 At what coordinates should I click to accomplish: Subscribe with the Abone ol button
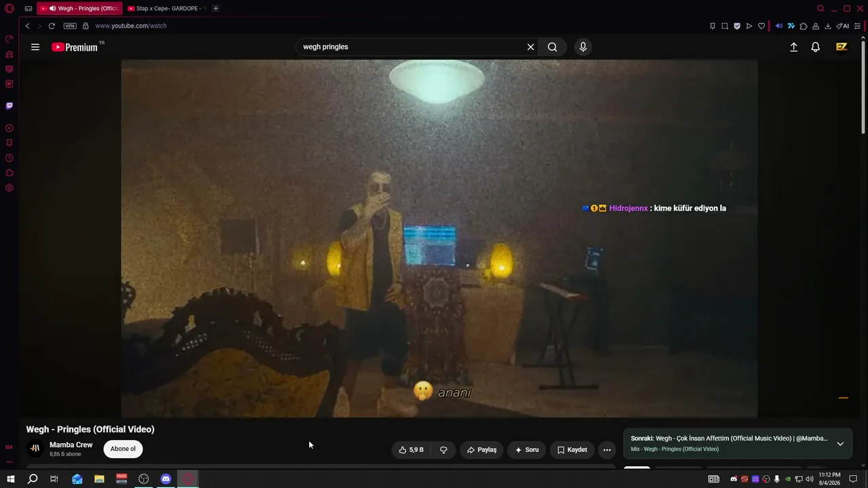(123, 449)
